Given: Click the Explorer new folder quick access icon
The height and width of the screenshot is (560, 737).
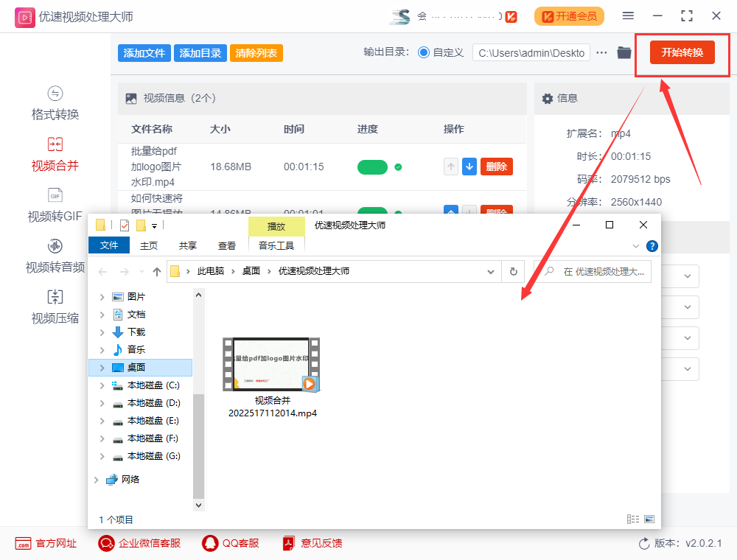Looking at the screenshot, I should click(x=141, y=225).
